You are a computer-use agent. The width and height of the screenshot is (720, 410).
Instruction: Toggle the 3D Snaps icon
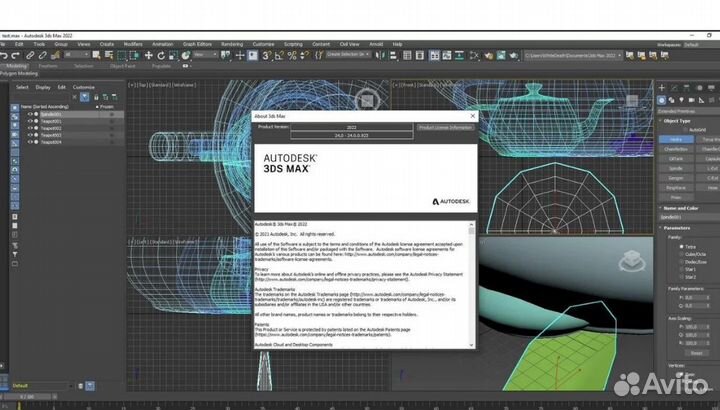click(x=266, y=56)
